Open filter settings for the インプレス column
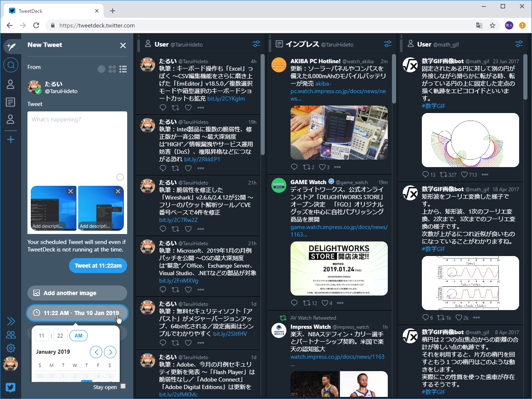The height and width of the screenshot is (399, 532). (388, 44)
